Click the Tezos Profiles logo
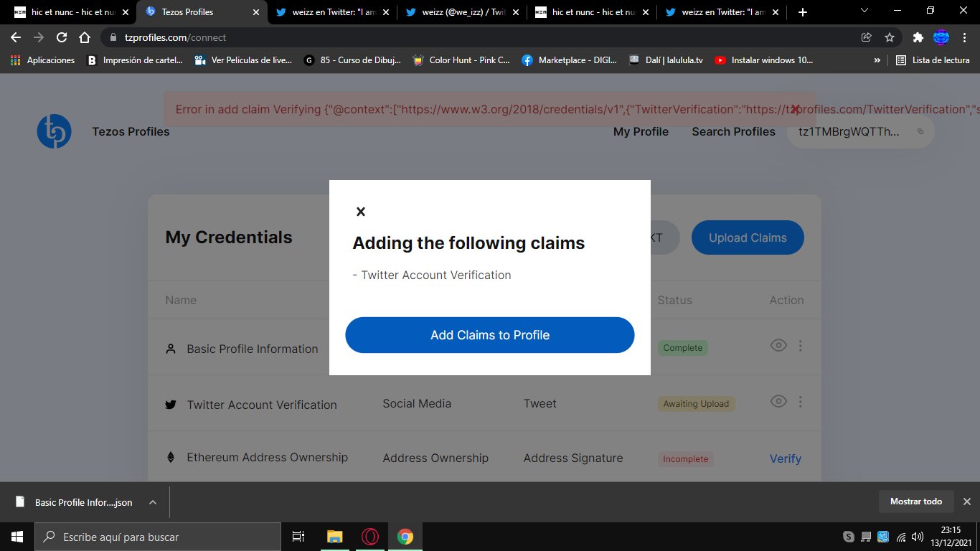 [54, 131]
